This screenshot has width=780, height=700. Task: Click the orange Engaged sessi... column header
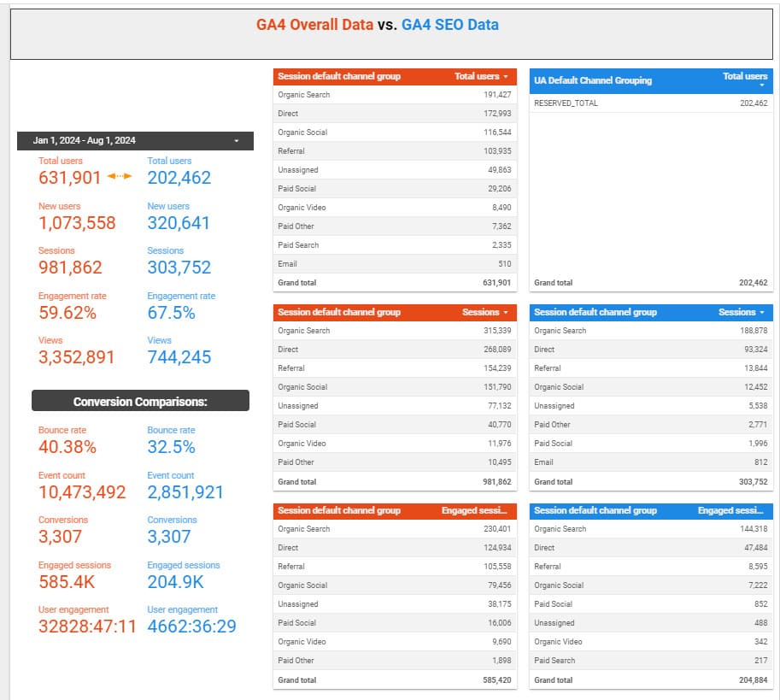tap(474, 511)
